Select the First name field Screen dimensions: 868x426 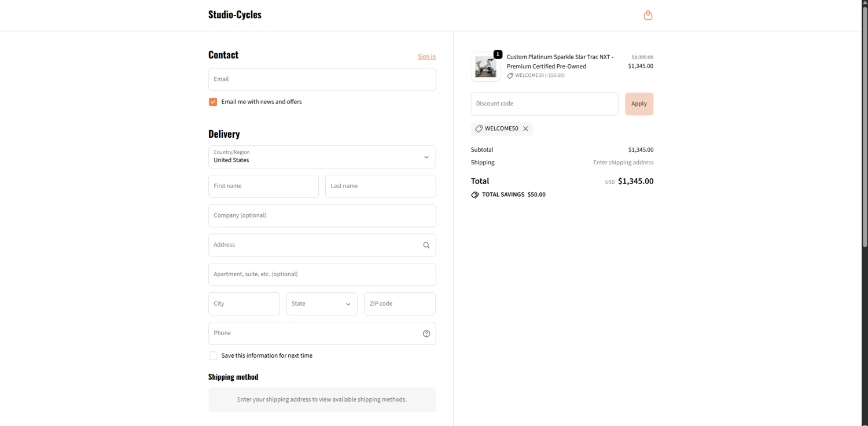263,186
